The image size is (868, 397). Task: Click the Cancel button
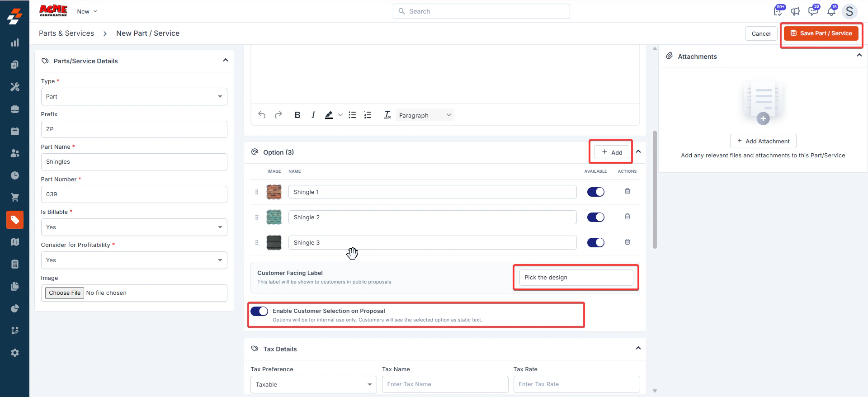tap(761, 33)
